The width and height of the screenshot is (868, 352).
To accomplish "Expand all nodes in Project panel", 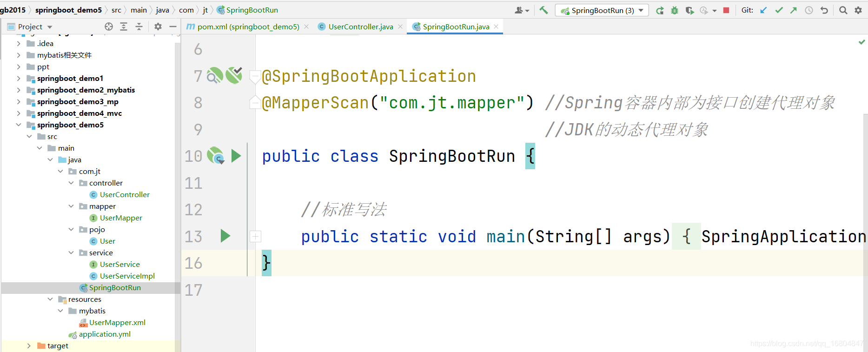I will (124, 27).
